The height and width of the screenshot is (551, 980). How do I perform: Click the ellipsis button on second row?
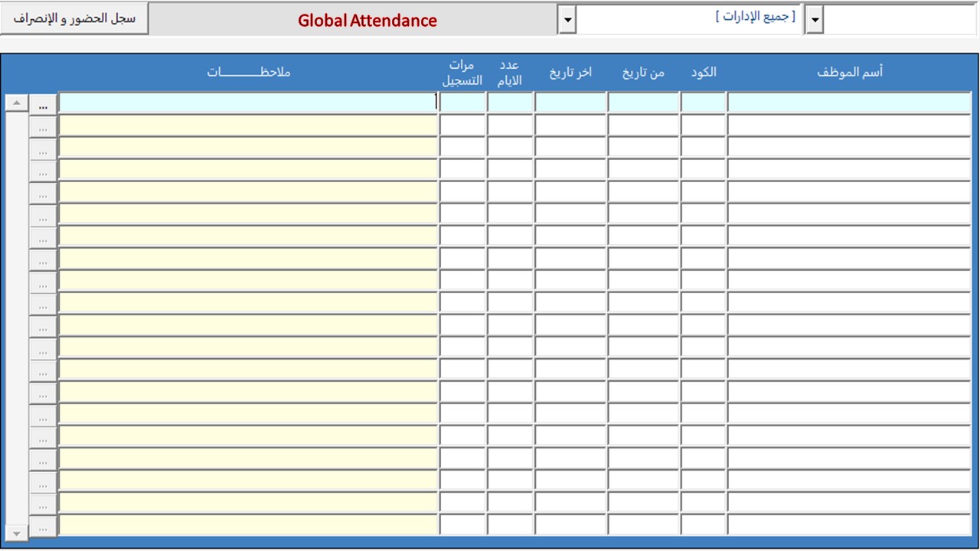coord(43,129)
